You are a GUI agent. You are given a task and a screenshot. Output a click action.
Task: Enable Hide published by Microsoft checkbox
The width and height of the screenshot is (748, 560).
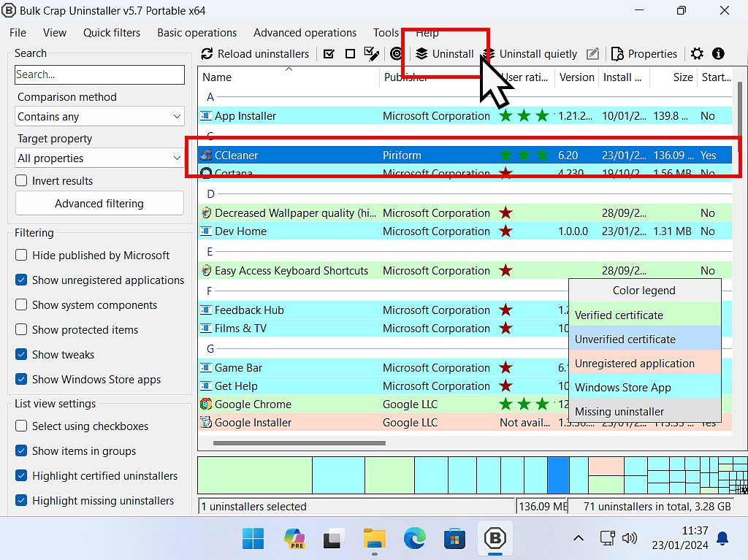pyautogui.click(x=22, y=256)
